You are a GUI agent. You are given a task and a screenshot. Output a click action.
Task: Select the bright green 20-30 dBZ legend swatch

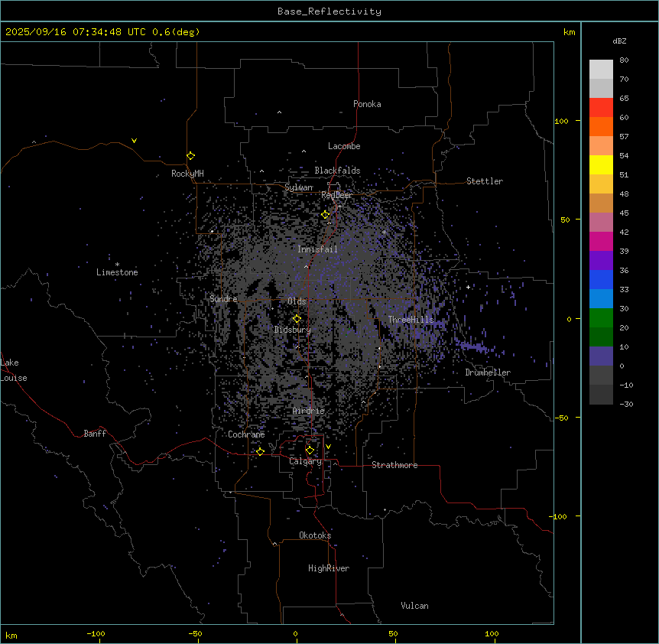coord(601,318)
